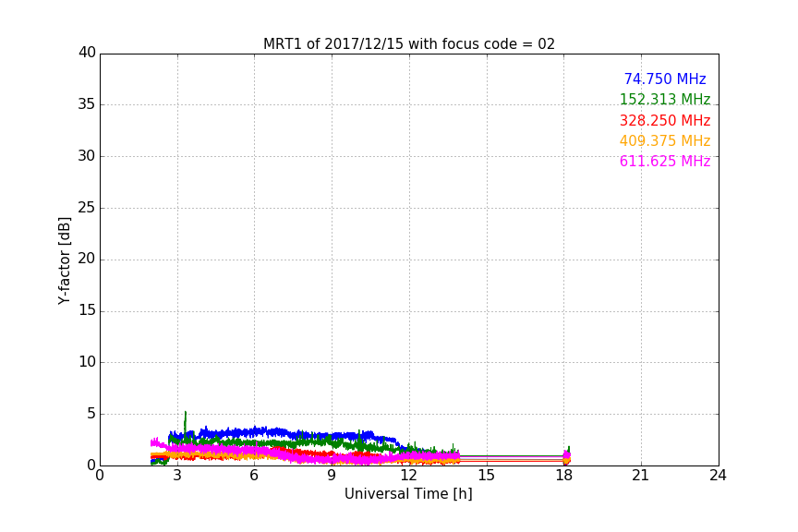This screenshot has width=798, height=532.
Task: Click the y-axis tick label '40'
Action: click(87, 53)
